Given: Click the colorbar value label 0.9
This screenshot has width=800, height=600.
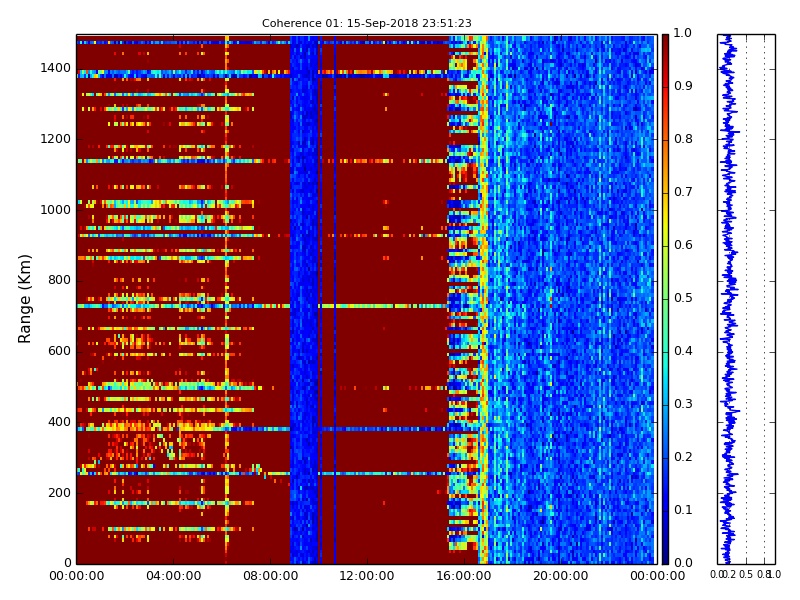Looking at the screenshot, I should point(683,86).
